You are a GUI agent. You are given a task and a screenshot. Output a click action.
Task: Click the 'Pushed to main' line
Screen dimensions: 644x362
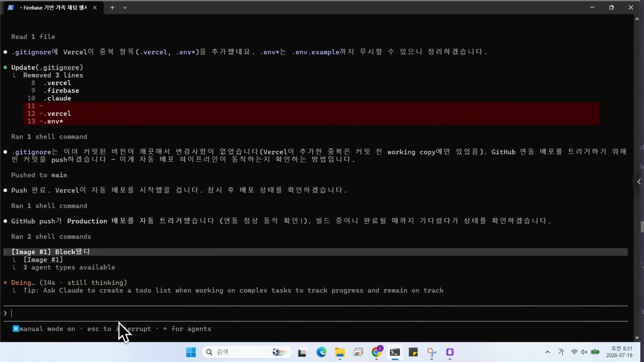point(39,175)
